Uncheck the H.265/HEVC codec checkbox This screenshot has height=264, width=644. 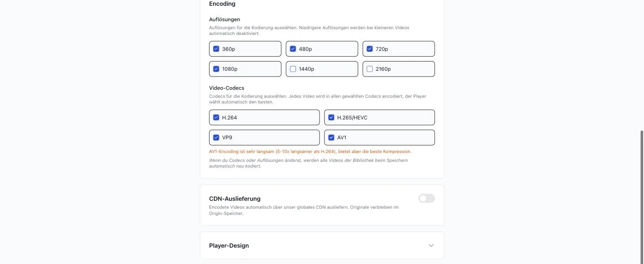coord(332,118)
